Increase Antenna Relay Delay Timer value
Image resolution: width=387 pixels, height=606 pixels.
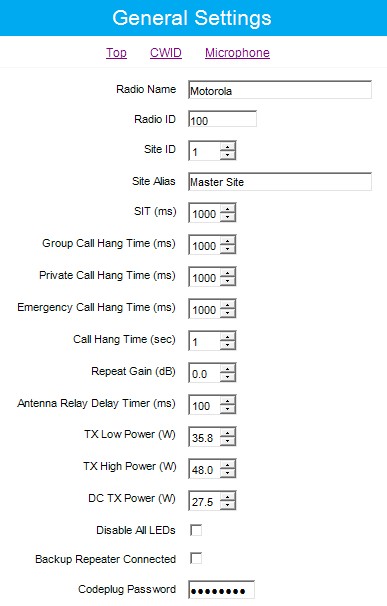pyautogui.click(x=227, y=401)
